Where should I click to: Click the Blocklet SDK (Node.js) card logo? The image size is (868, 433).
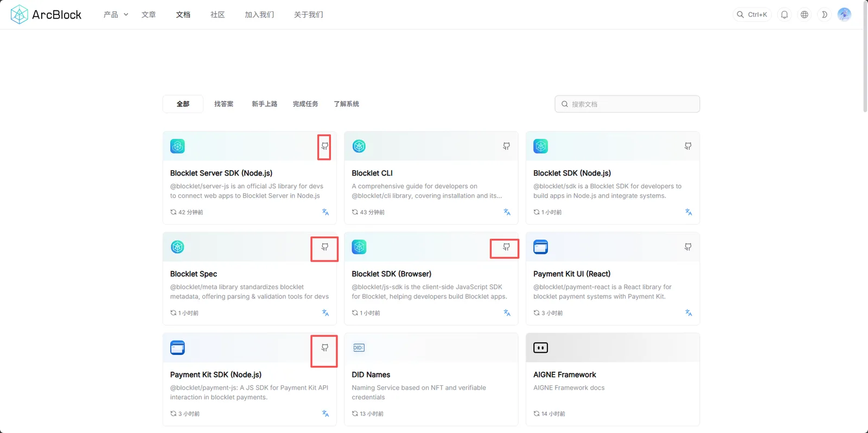click(541, 146)
